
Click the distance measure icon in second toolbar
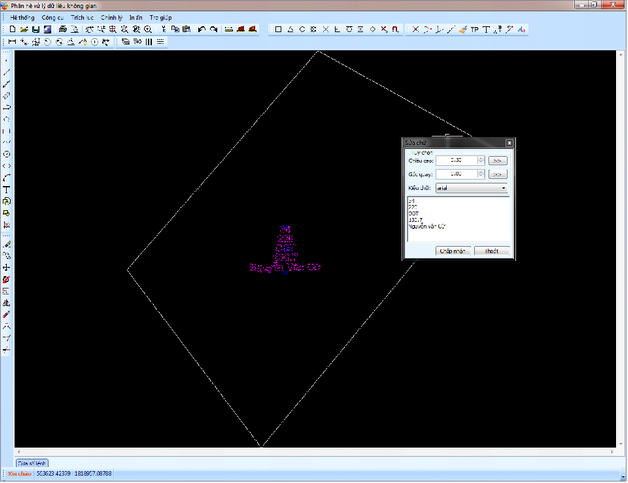click(12, 42)
